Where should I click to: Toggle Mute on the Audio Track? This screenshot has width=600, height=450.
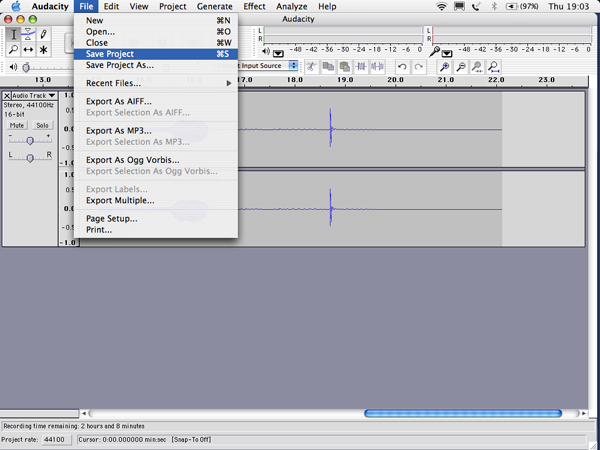pos(17,126)
